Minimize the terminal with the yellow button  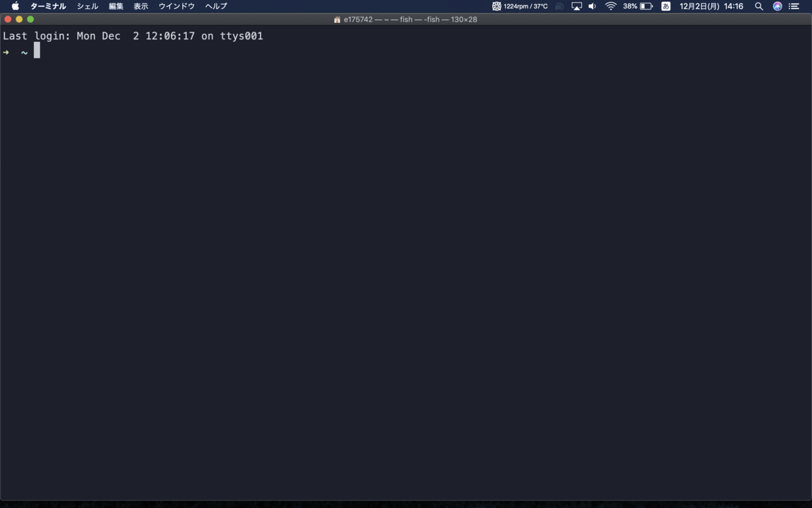pyautogui.click(x=19, y=20)
